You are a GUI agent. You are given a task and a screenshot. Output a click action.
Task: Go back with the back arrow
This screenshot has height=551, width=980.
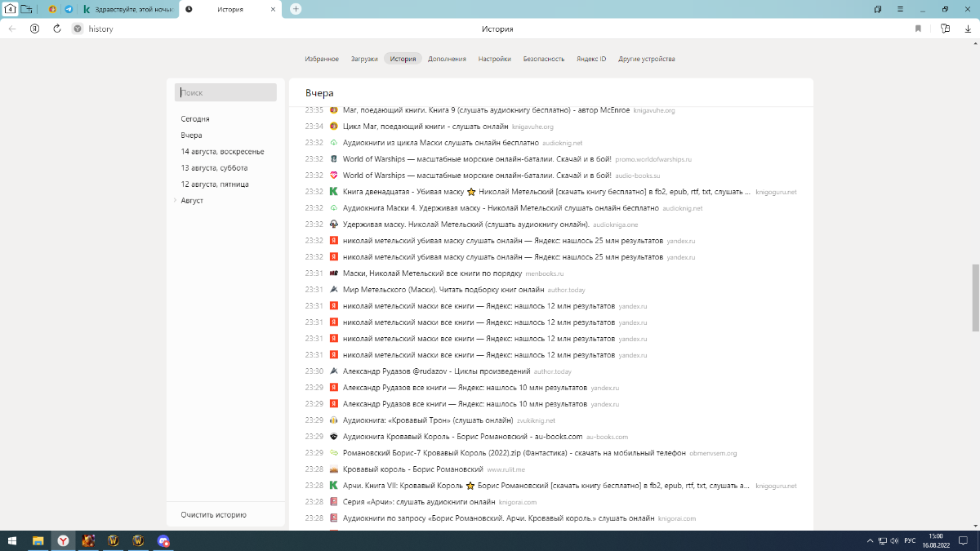tap(12, 29)
